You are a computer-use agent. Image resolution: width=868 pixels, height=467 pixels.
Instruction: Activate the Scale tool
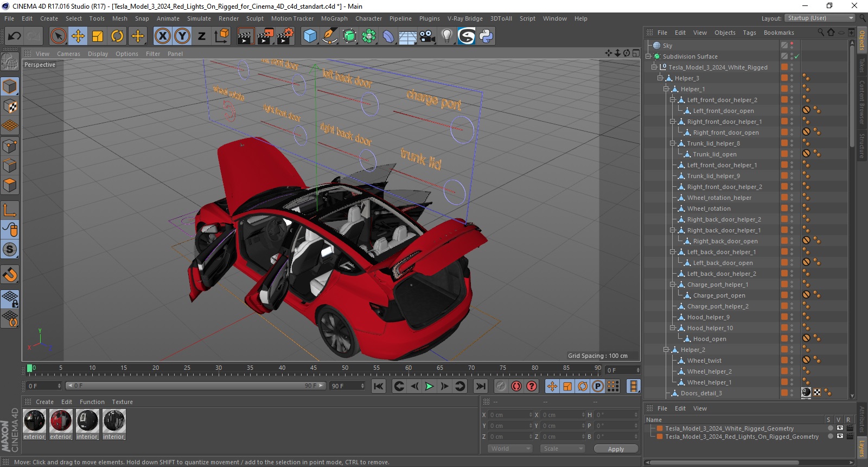point(98,36)
